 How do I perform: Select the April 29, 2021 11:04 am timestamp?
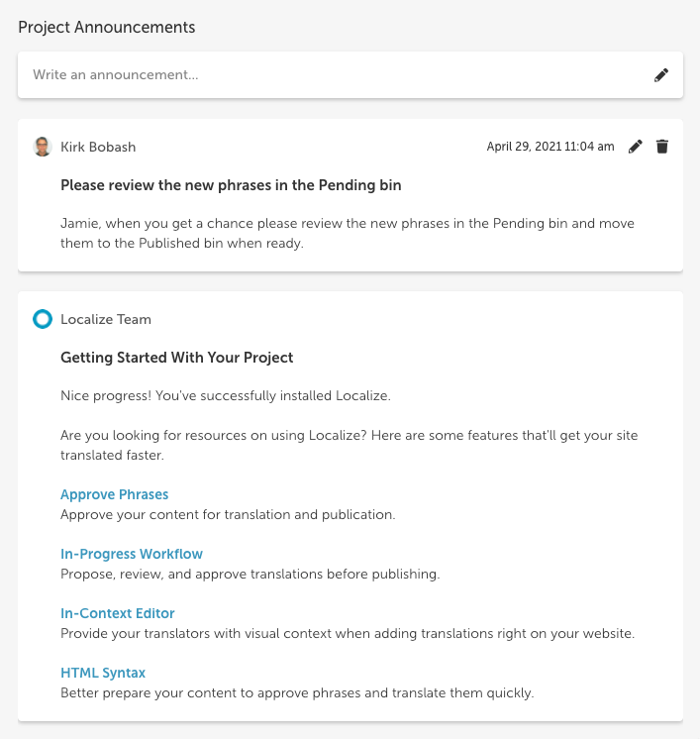click(x=550, y=147)
